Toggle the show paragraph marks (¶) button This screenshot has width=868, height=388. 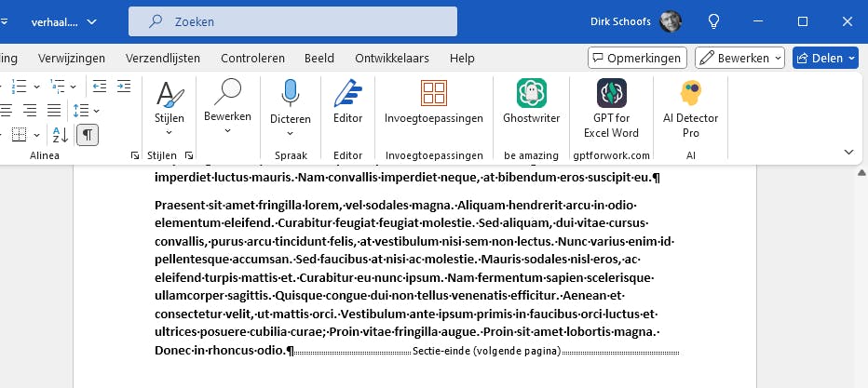(x=87, y=135)
